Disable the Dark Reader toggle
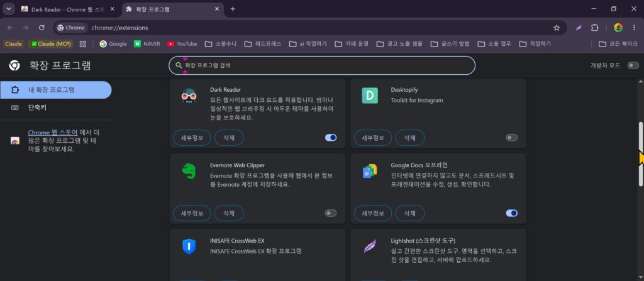The width and height of the screenshot is (644, 281). (x=331, y=138)
